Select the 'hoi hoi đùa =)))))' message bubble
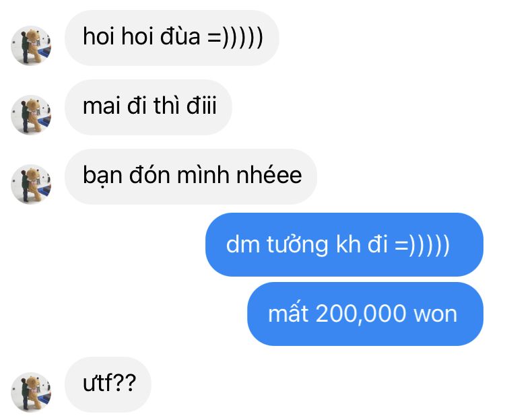Image resolution: width=505 pixels, height=420 pixels. pyautogui.click(x=172, y=38)
